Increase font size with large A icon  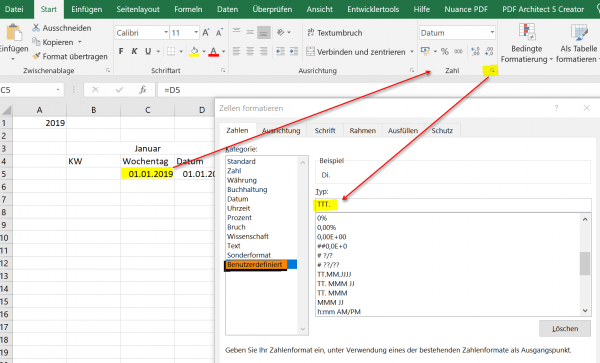point(206,33)
